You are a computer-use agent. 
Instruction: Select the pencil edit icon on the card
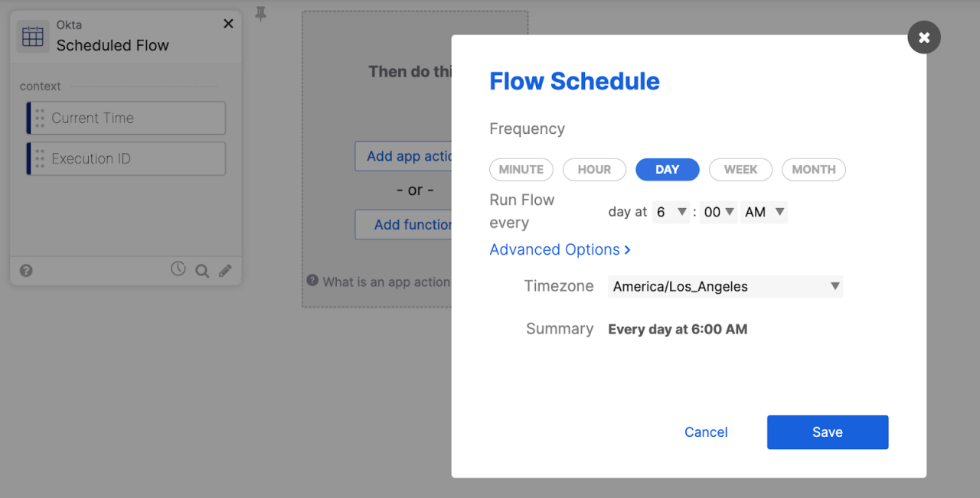225,270
